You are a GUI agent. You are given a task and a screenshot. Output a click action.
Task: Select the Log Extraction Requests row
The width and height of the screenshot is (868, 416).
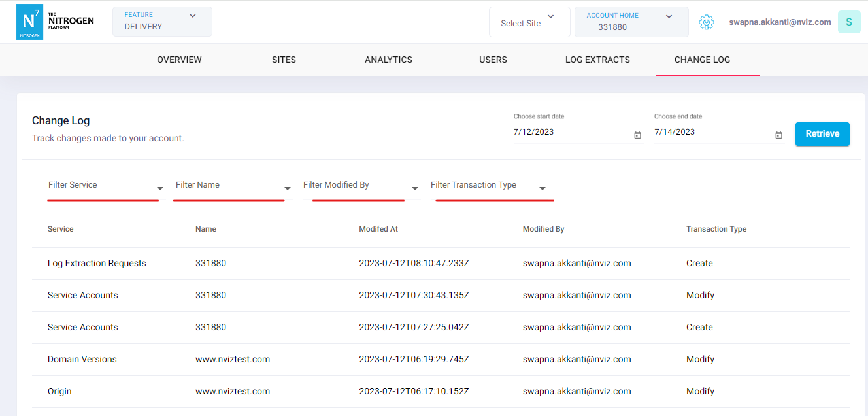97,264
